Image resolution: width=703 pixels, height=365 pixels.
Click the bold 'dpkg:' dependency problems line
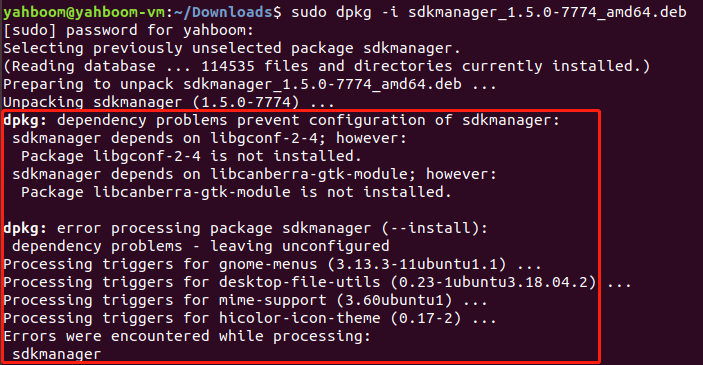282,120
